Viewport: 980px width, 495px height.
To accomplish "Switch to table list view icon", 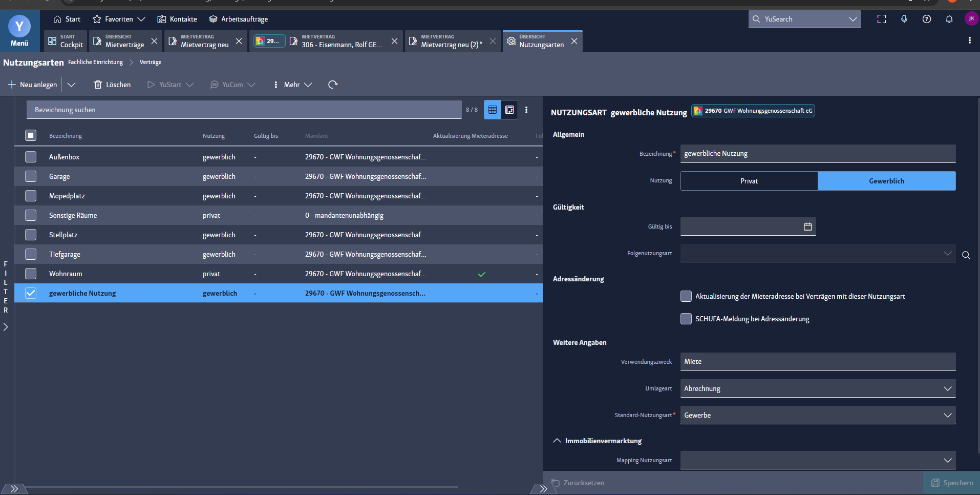I will tap(493, 110).
